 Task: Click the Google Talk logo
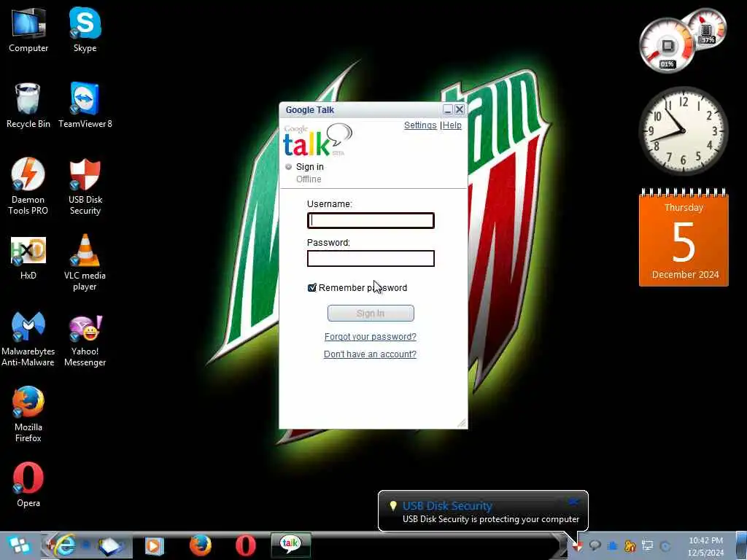click(317, 141)
